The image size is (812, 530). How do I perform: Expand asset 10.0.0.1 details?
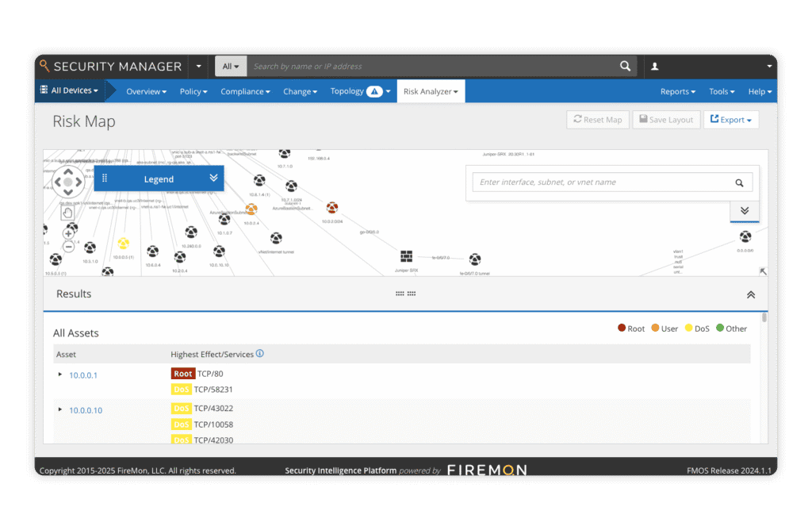(59, 374)
